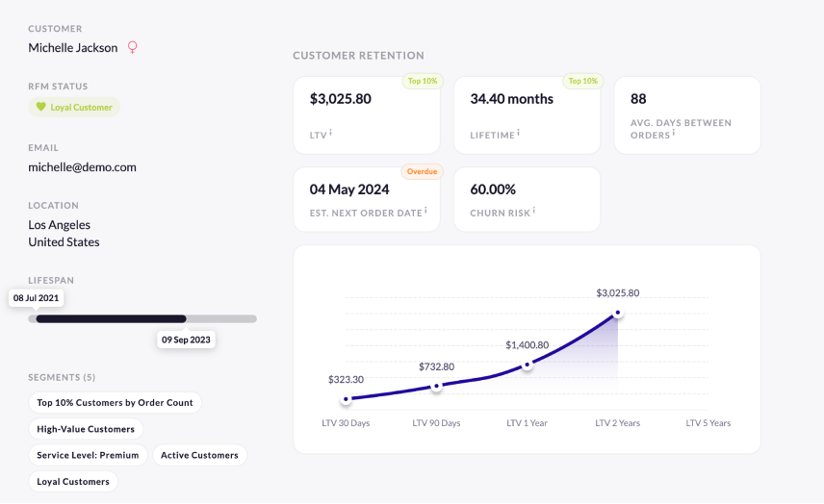The height and width of the screenshot is (504, 824).
Task: Click the LTV 2 Years data point
Action: pos(618,313)
